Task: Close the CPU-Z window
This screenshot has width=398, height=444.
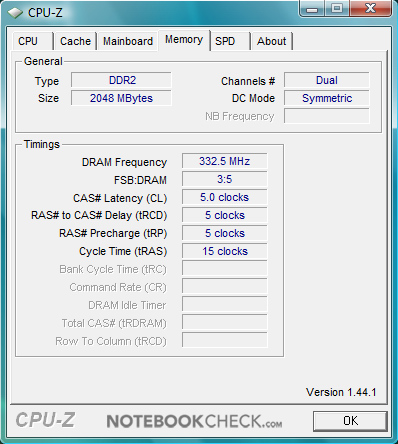Action: pos(370,8)
